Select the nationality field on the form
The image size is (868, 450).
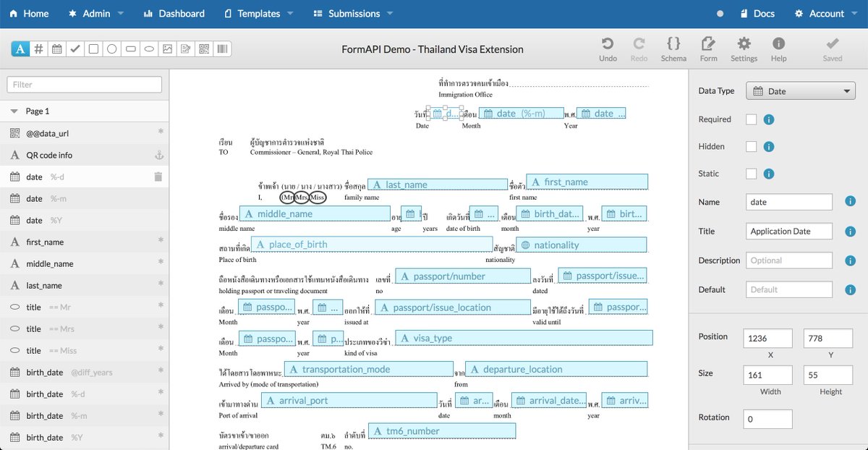pos(582,245)
